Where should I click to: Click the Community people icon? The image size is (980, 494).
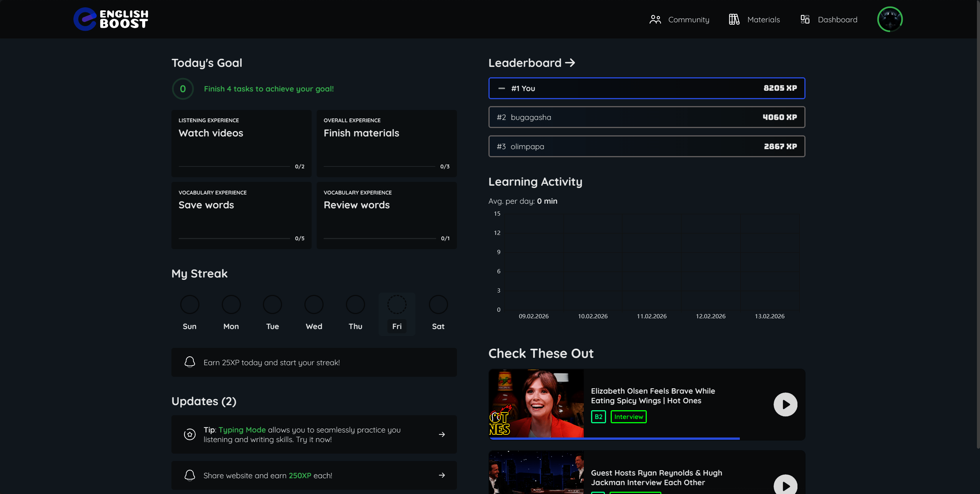655,20
